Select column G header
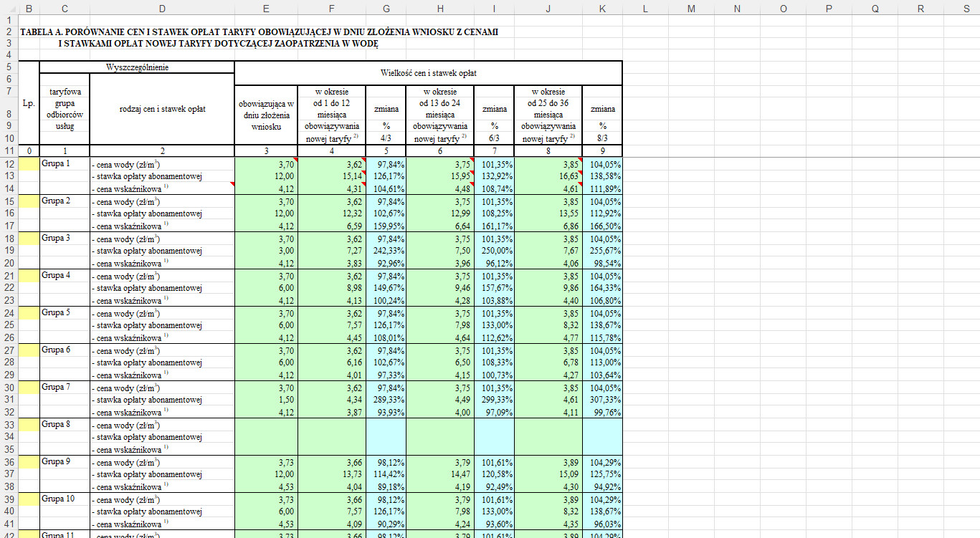 [x=386, y=9]
